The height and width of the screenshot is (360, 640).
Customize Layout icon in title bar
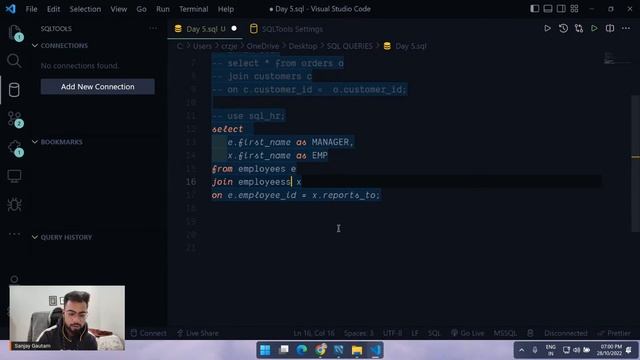coord(574,9)
